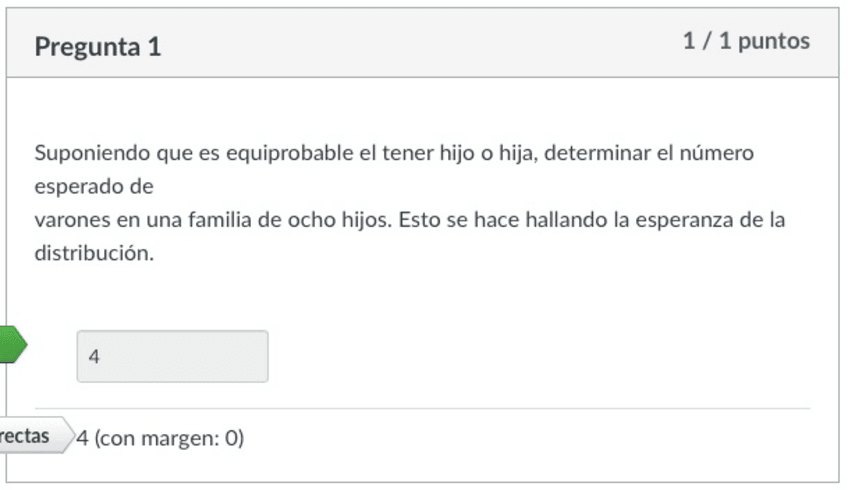Screen dimensions: 848x490
Task: Select the correct answers label tag
Action: (30, 437)
